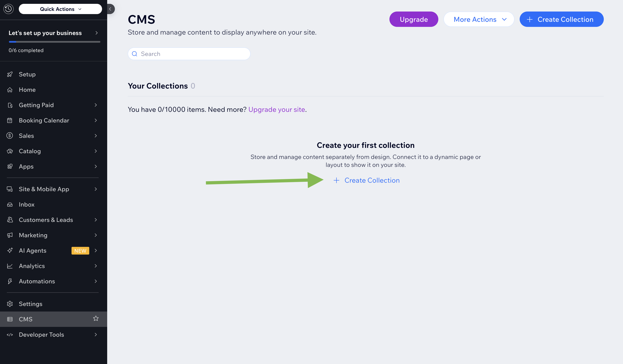Follow the Upgrade your site link
Image resolution: width=623 pixels, height=364 pixels.
pos(277,109)
